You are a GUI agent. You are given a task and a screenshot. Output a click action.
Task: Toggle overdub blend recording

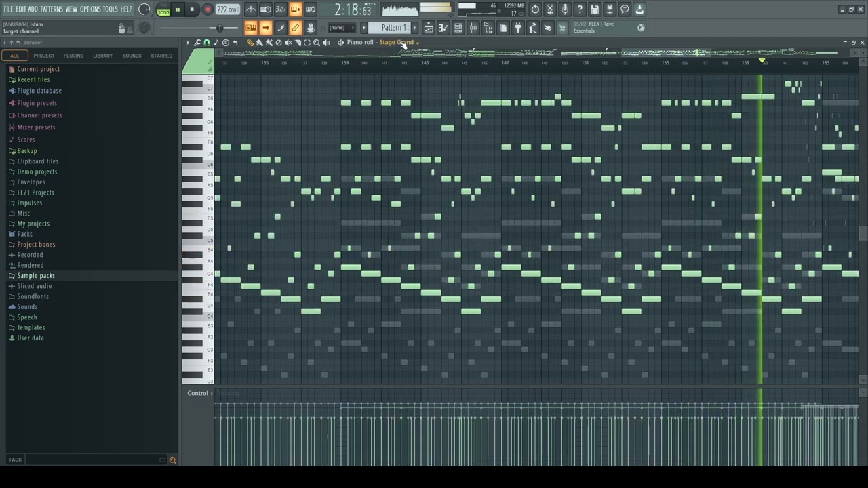pos(296,9)
